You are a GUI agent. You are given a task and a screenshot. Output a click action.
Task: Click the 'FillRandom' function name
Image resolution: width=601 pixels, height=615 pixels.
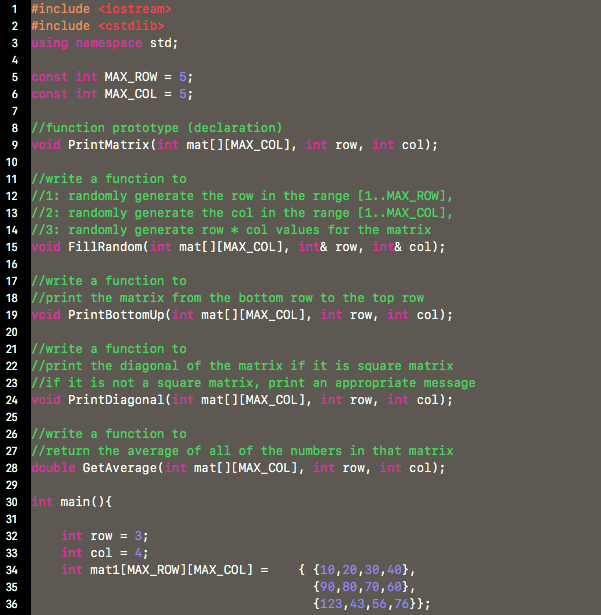105,247
